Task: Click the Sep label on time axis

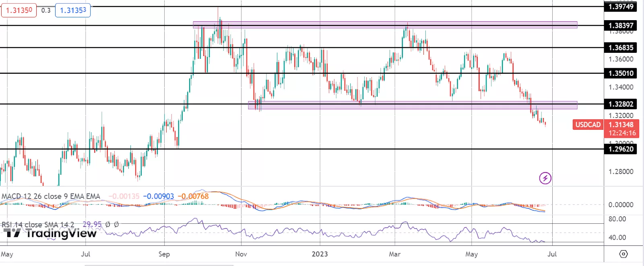Action: [x=164, y=254]
